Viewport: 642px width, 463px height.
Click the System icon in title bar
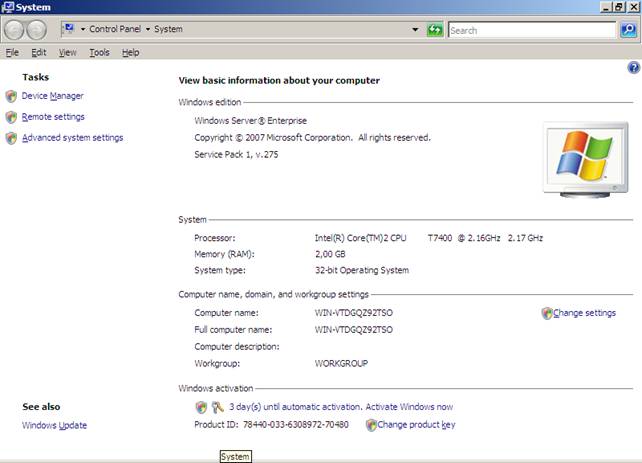click(x=7, y=7)
